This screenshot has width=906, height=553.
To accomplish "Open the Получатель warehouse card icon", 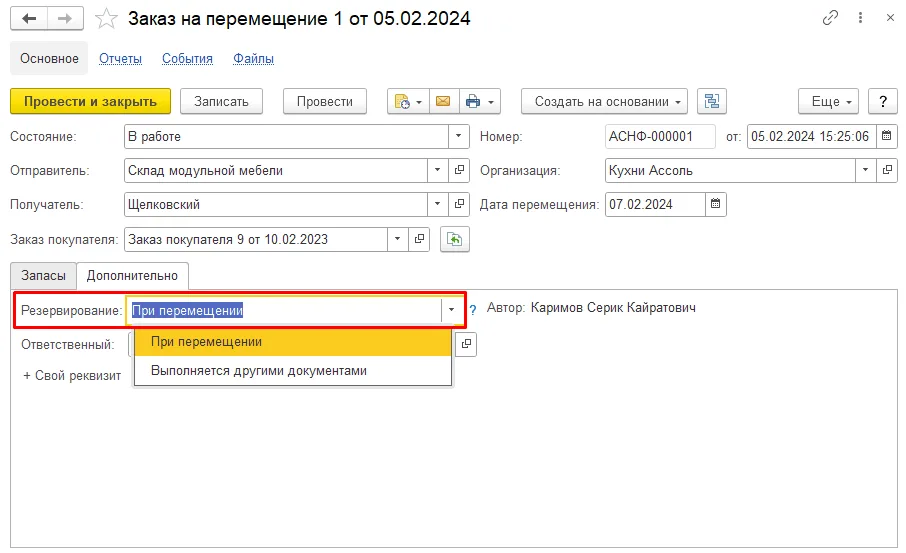I will coord(459,204).
